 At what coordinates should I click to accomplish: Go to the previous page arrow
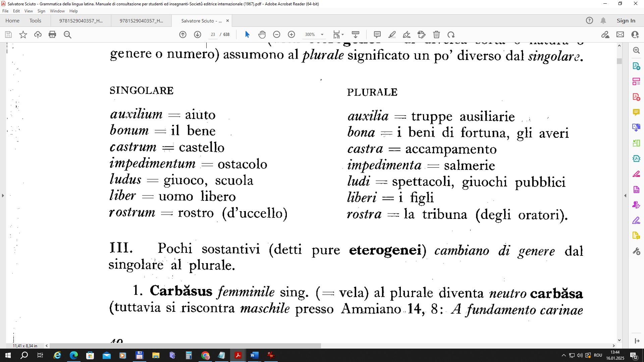(x=183, y=35)
